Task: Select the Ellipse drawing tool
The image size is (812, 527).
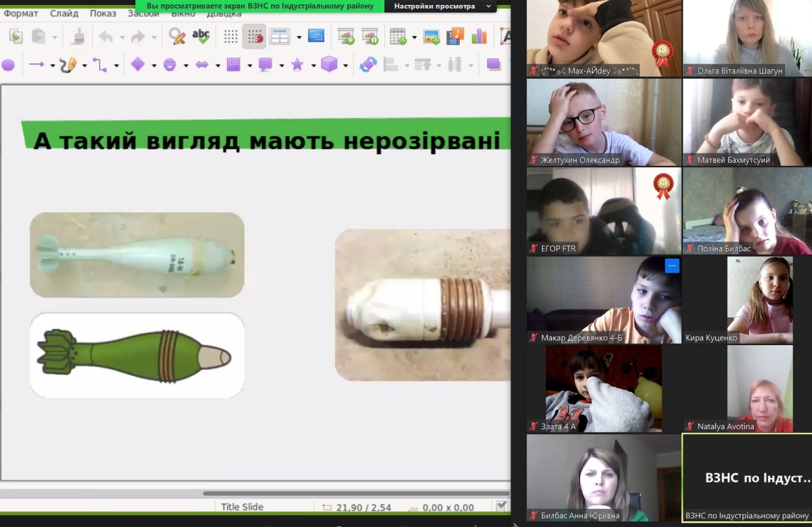Action: pyautogui.click(x=8, y=65)
